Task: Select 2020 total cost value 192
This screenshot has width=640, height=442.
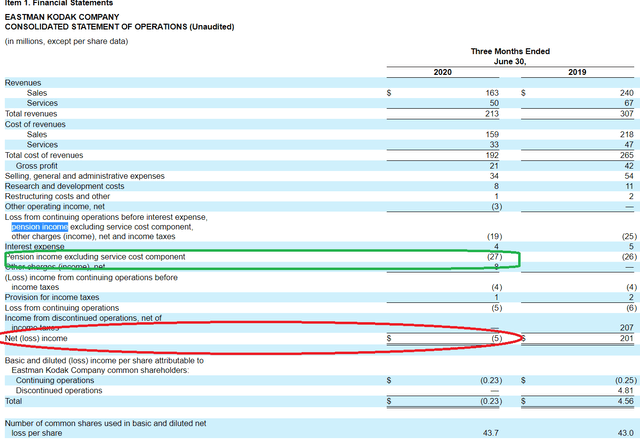Action: point(492,155)
